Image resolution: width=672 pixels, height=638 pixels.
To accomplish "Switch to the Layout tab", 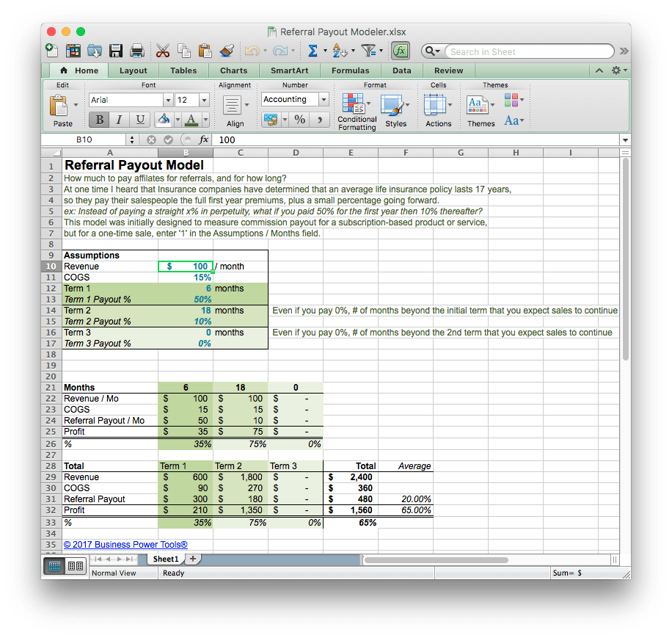I will [x=134, y=70].
